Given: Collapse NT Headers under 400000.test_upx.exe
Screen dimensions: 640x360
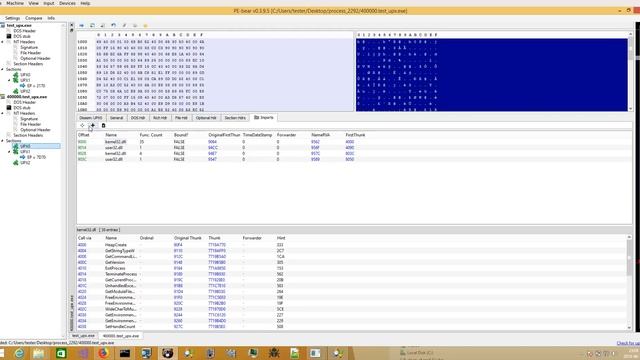Looking at the screenshot, I should pos(3,113).
